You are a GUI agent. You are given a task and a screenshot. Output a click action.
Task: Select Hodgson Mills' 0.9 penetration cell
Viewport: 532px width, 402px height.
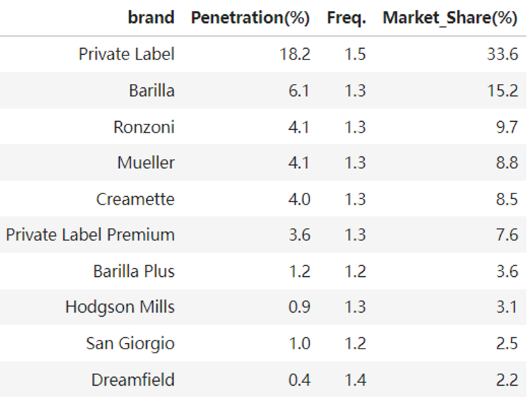click(x=299, y=307)
